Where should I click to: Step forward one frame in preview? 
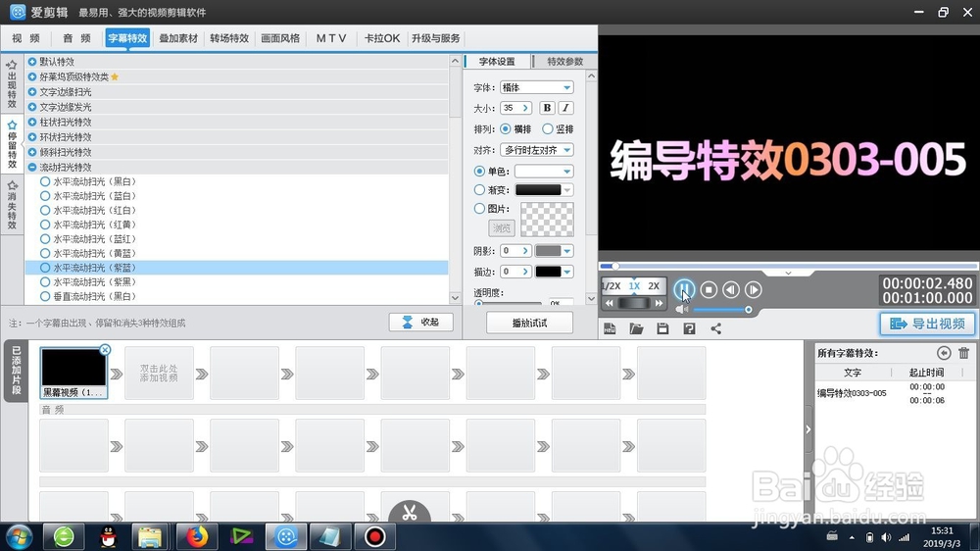click(x=753, y=289)
